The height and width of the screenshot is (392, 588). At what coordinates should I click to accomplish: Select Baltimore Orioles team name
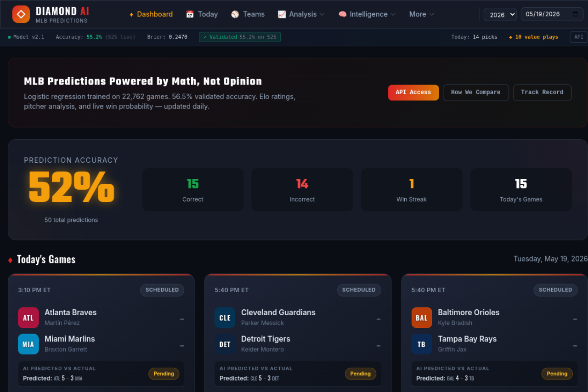click(x=469, y=312)
